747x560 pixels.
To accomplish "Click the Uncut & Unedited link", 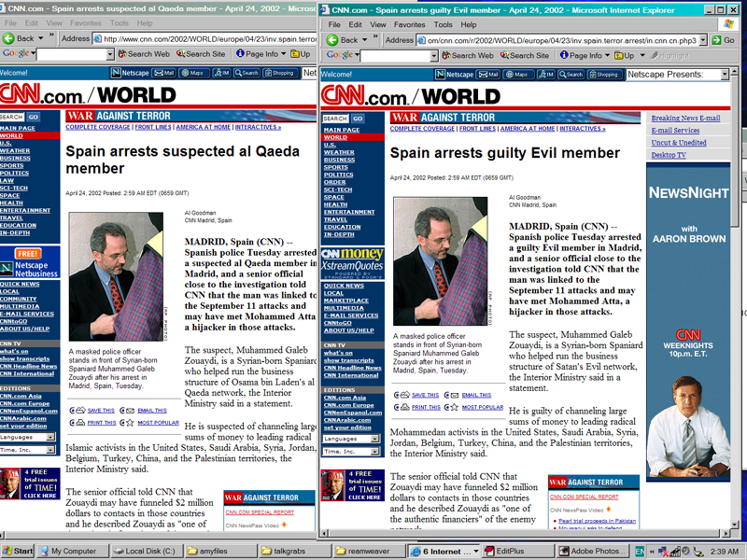I will pyautogui.click(x=679, y=143).
